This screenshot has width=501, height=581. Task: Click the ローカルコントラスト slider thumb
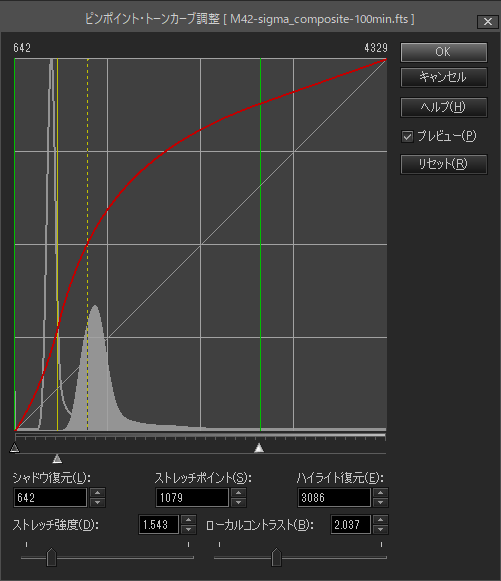[276, 557]
